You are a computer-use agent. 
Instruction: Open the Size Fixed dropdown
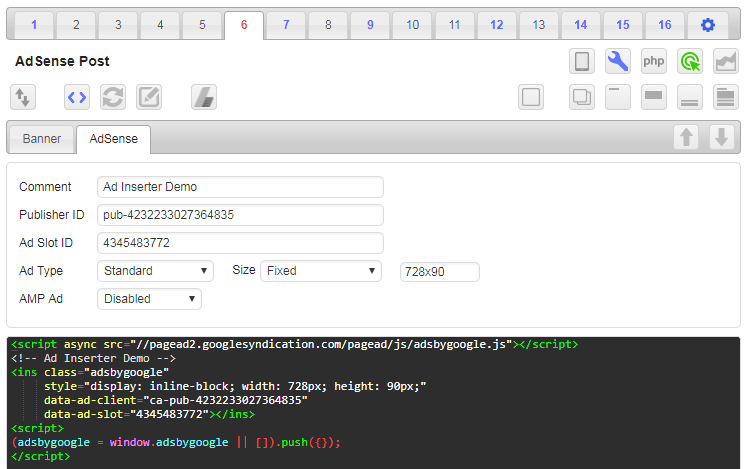pyautogui.click(x=321, y=271)
